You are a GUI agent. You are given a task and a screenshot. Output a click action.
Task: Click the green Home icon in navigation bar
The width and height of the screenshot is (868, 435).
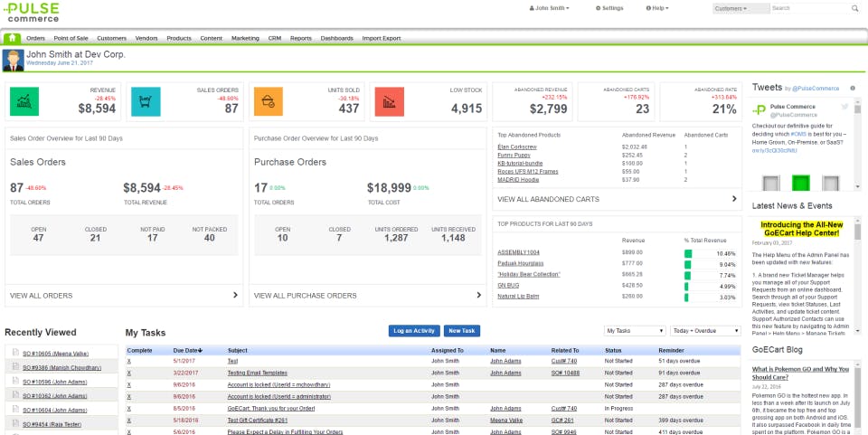pyautogui.click(x=13, y=38)
